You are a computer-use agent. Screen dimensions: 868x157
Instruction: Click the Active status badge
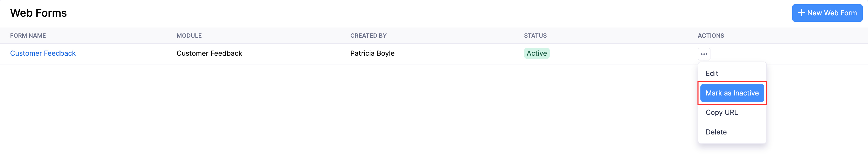coord(537,53)
